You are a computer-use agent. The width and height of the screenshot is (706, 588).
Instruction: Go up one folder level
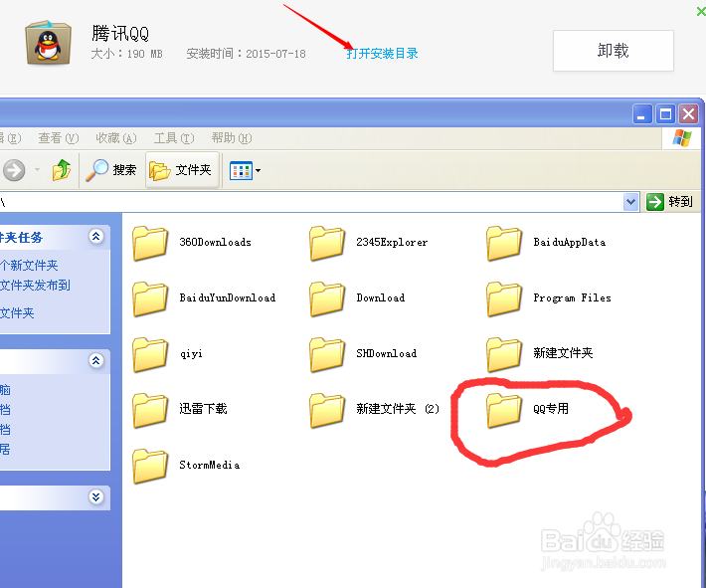(x=62, y=170)
